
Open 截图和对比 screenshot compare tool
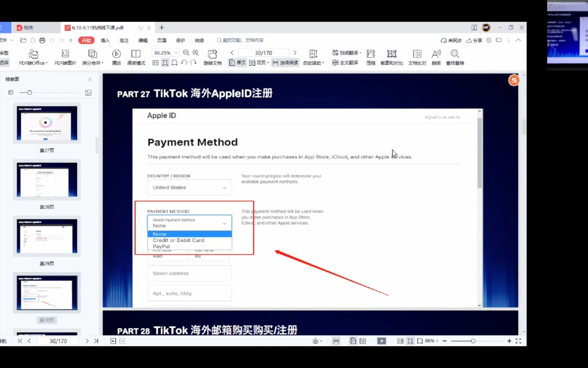click(x=392, y=58)
